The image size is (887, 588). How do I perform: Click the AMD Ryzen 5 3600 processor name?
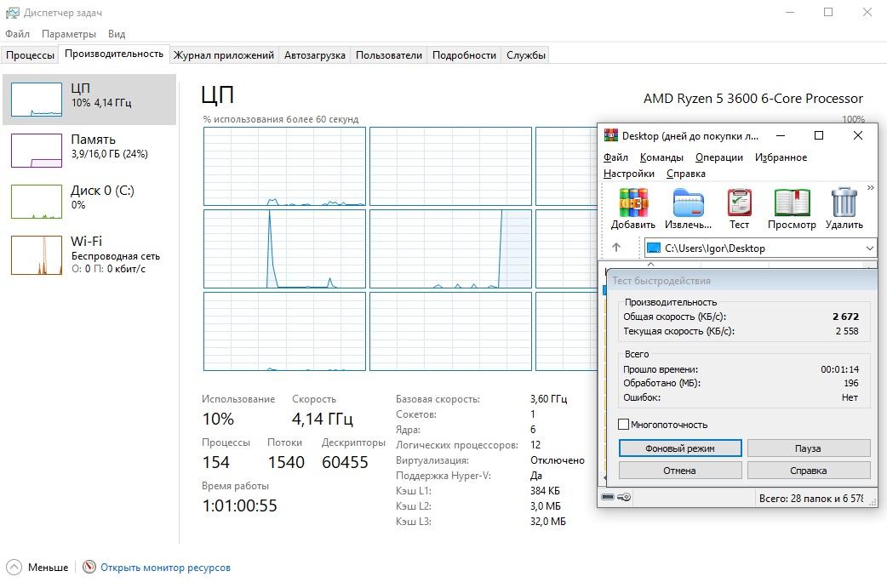(x=753, y=99)
